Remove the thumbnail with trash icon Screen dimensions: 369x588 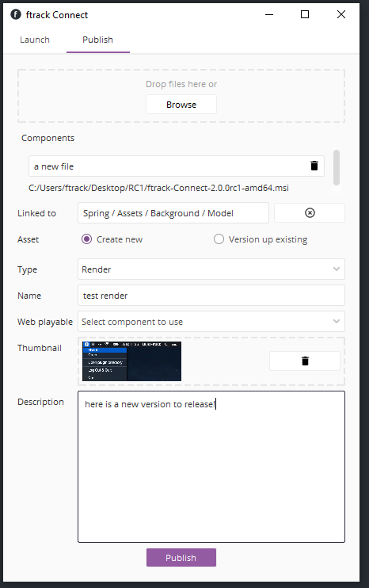coord(305,361)
